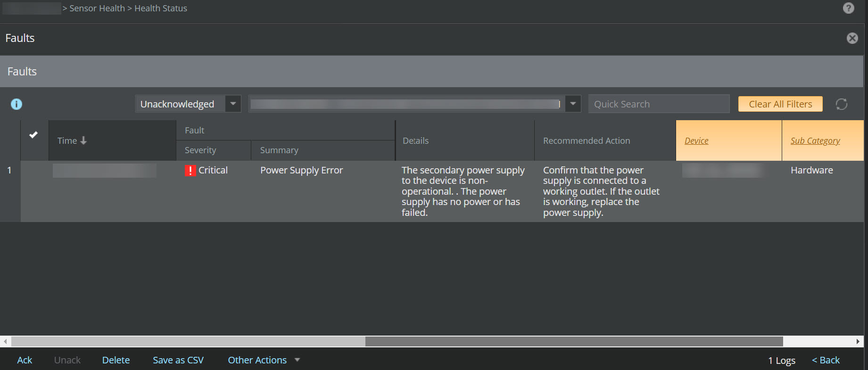Click the red Critical severity icon
868x370 pixels.
click(x=190, y=171)
